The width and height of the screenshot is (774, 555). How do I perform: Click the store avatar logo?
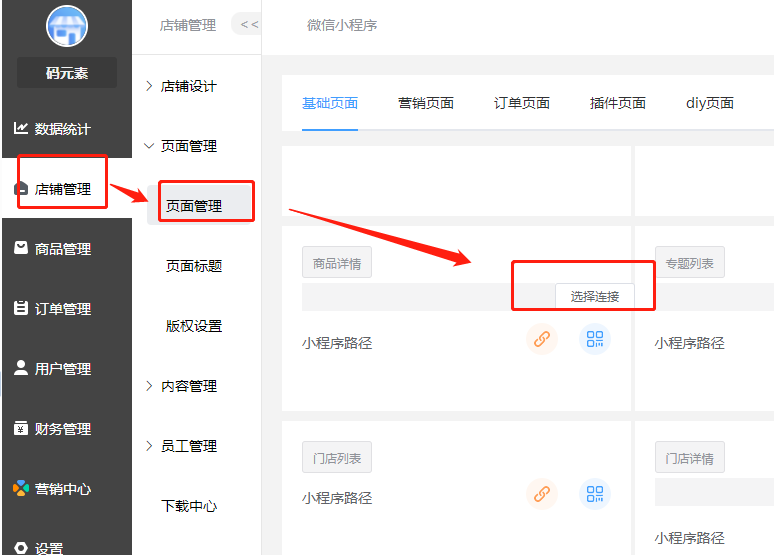(x=67, y=26)
